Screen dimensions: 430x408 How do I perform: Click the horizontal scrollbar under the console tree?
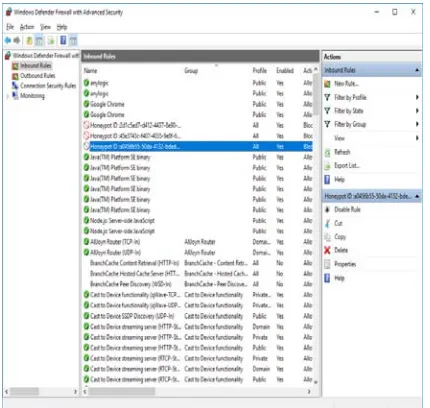point(26,391)
